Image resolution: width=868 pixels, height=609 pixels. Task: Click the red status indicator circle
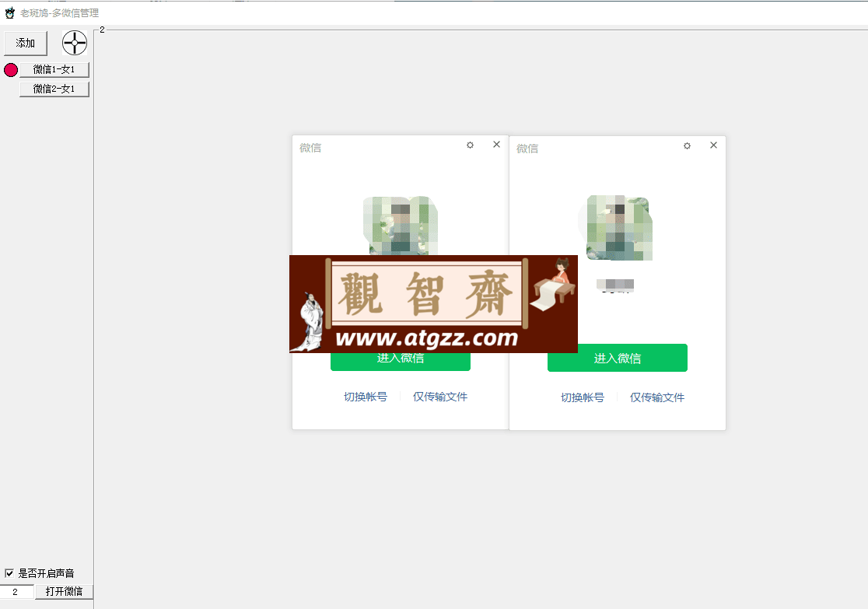[x=11, y=70]
